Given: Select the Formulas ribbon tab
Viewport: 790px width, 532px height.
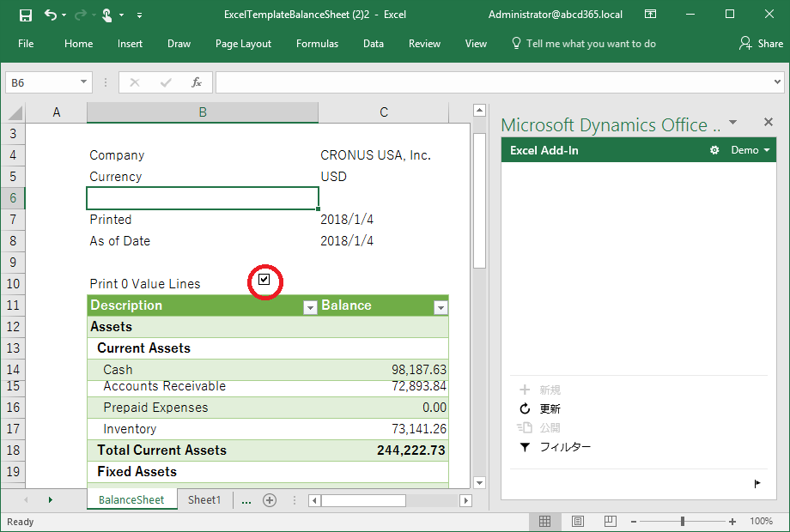Looking at the screenshot, I should tap(318, 44).
